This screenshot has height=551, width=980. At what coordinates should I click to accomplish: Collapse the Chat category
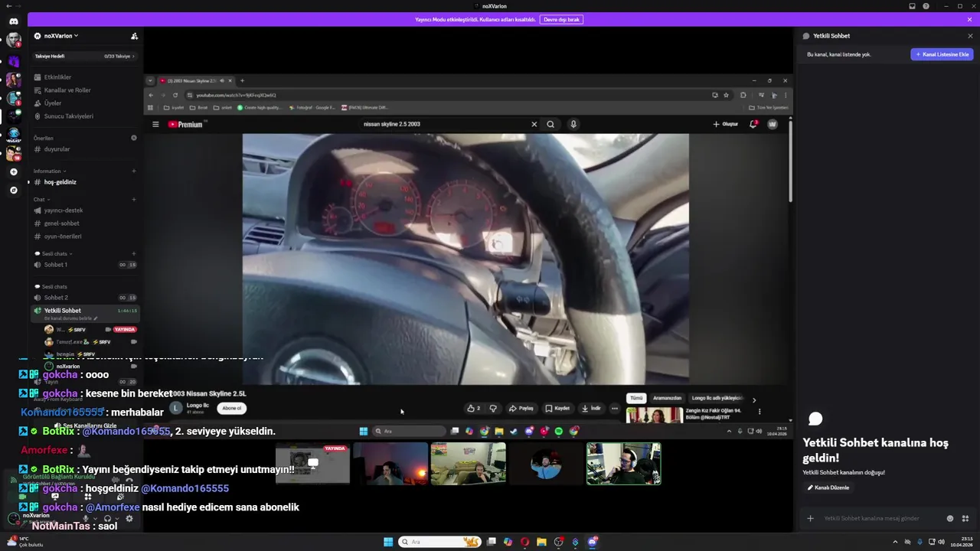(41, 200)
